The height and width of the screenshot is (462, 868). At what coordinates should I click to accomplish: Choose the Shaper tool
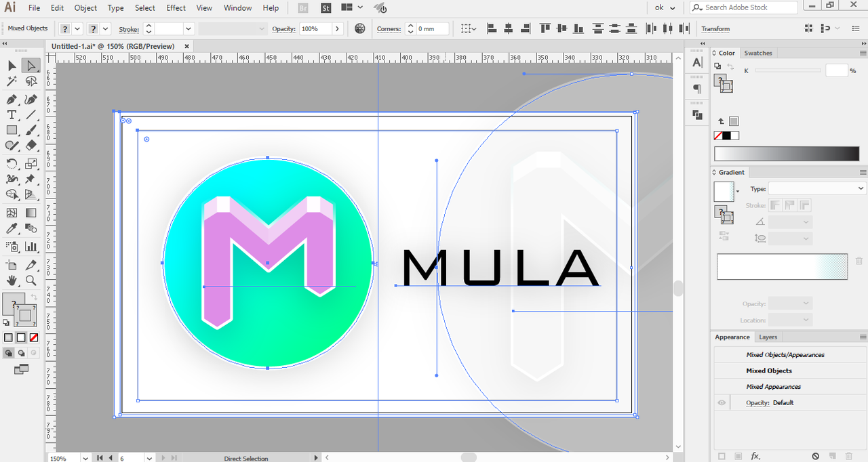pos(12,145)
